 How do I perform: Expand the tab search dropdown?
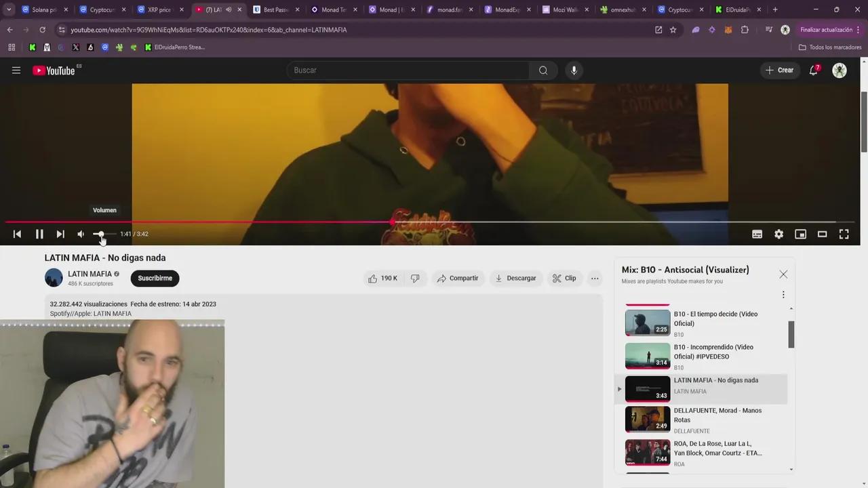[9, 9]
